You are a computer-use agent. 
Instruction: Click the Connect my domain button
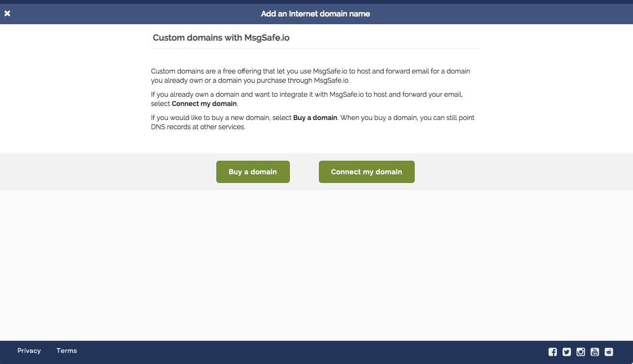tap(367, 172)
